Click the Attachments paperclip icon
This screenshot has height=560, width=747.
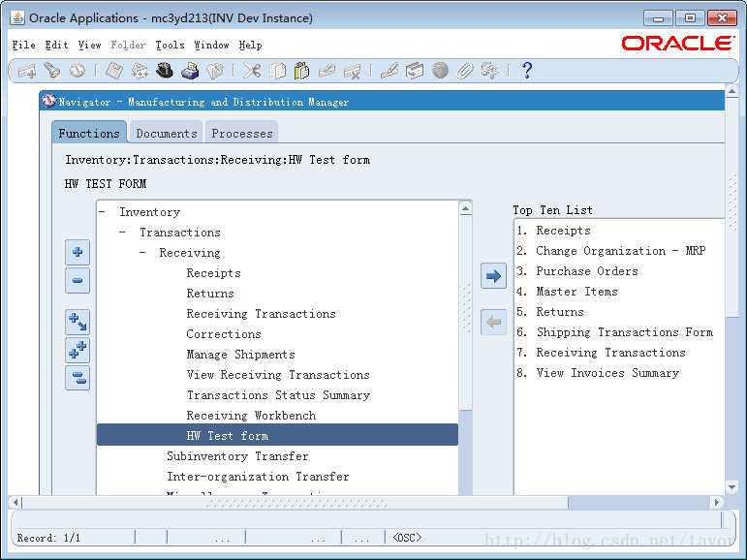[x=465, y=71]
